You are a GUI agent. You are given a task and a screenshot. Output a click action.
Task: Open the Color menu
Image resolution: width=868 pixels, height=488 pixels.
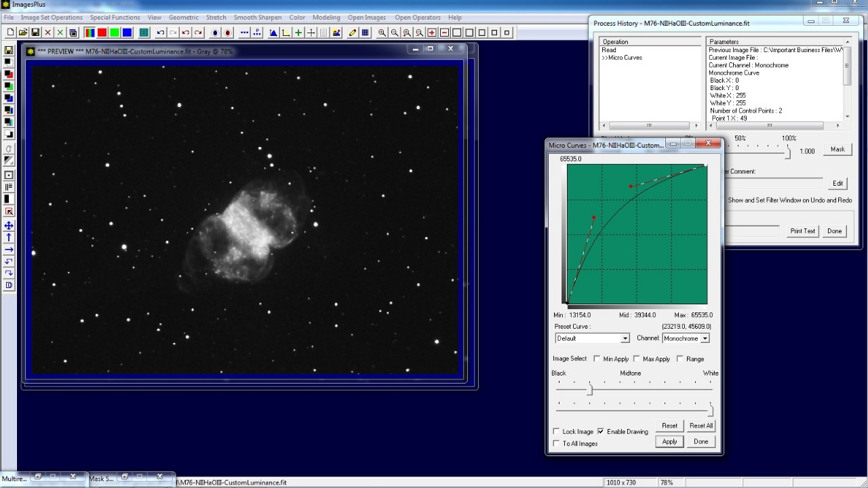[297, 17]
